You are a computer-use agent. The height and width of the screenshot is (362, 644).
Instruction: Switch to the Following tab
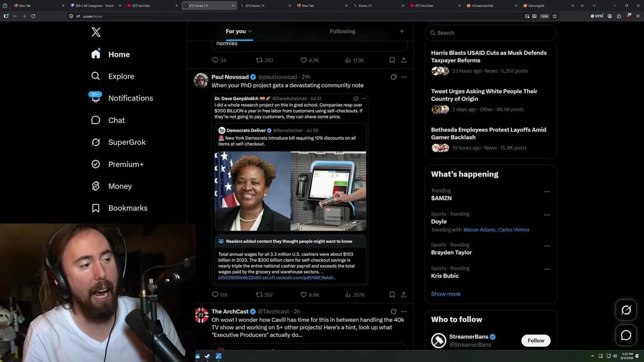pos(342,31)
